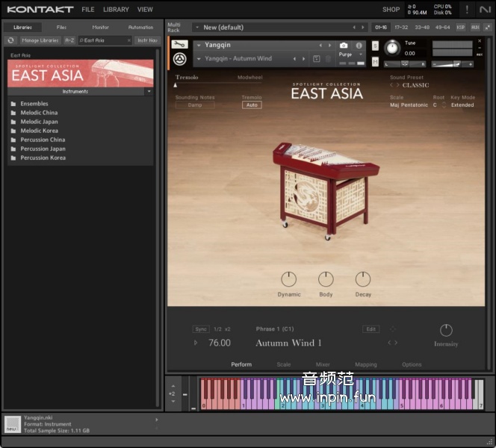The width and height of the screenshot is (496, 448).
Task: Open the Files browser tab
Action: 61,27
